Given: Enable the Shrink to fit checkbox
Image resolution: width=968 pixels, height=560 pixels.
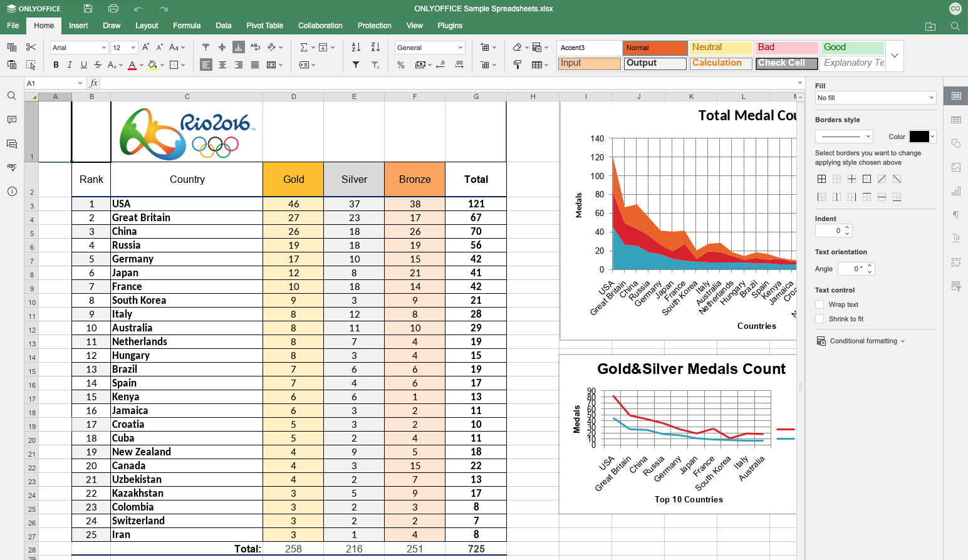Looking at the screenshot, I should point(820,319).
